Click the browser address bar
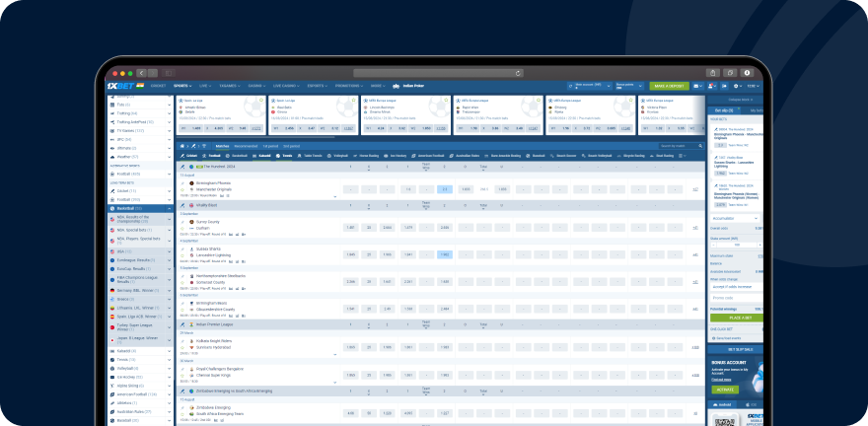Image resolution: width=868 pixels, height=426 pixels. tap(438, 73)
